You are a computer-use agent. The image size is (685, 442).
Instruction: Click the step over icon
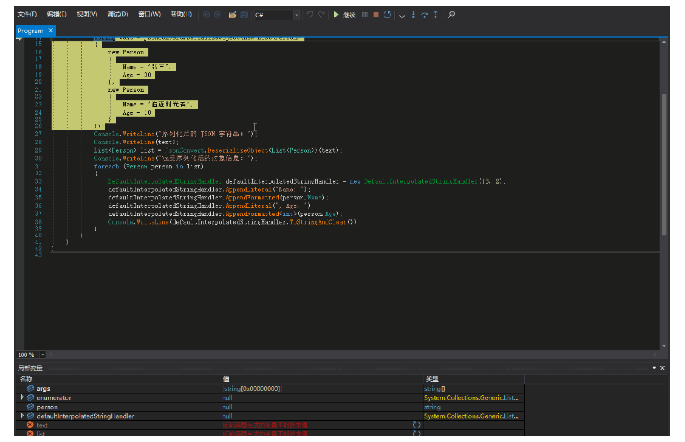(x=425, y=16)
